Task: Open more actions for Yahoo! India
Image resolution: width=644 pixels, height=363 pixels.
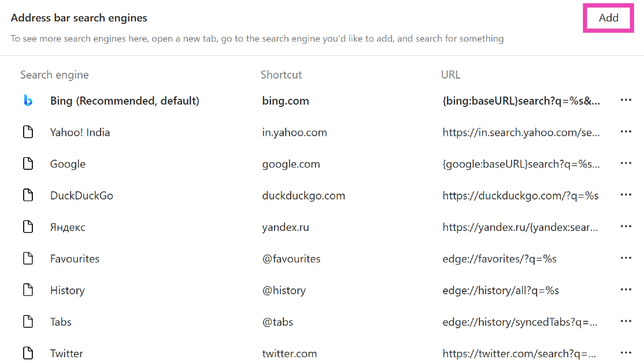Action: [x=626, y=132]
